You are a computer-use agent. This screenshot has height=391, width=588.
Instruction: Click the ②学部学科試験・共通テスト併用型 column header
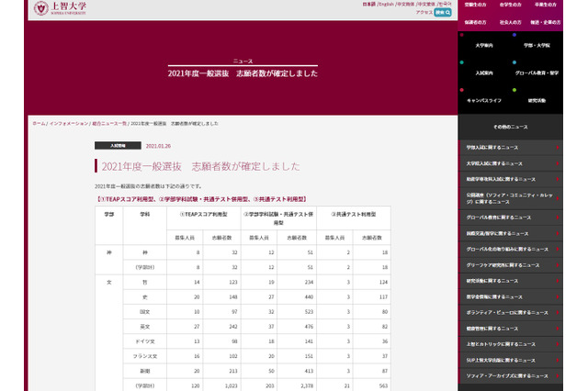click(278, 218)
